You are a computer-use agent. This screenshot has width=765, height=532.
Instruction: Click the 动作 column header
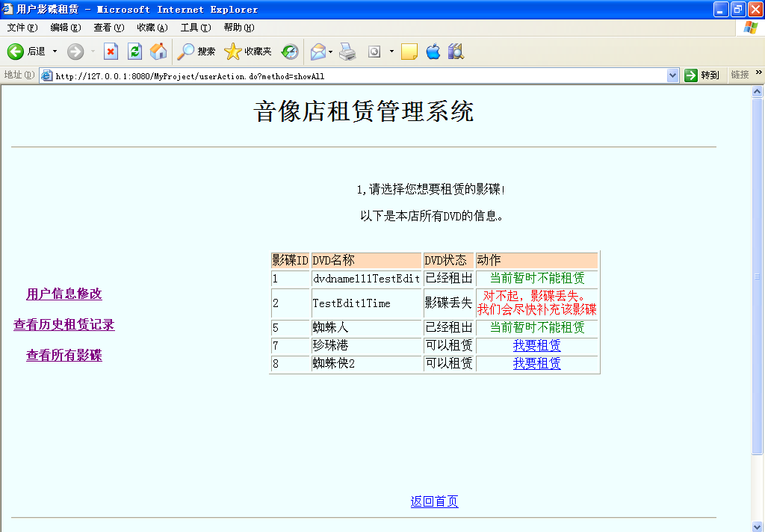click(x=536, y=260)
